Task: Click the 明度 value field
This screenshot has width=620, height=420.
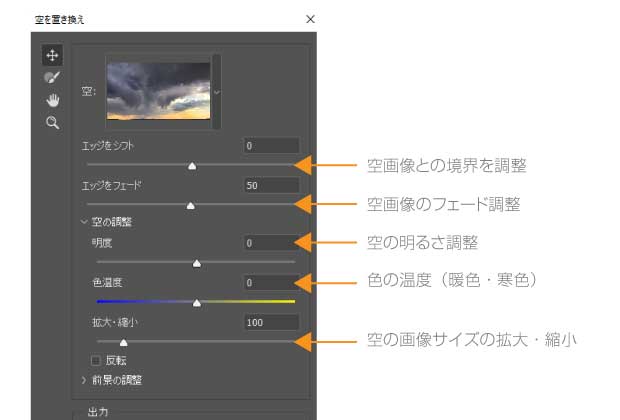Action: [271, 243]
